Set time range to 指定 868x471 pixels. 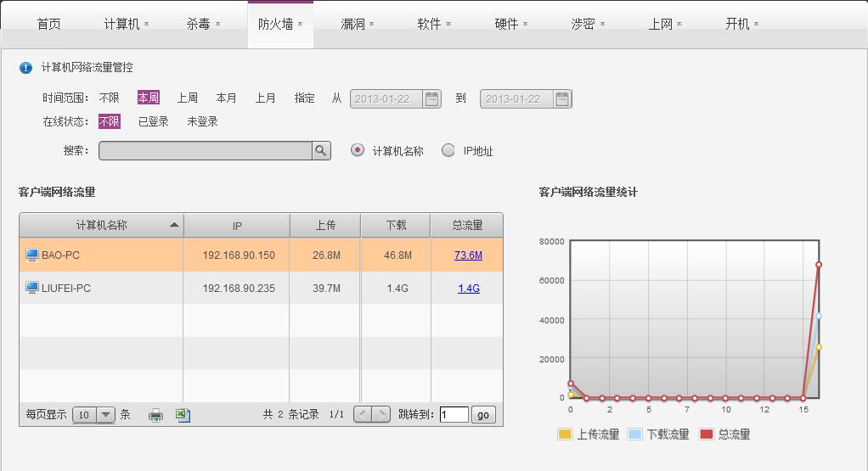pos(304,98)
